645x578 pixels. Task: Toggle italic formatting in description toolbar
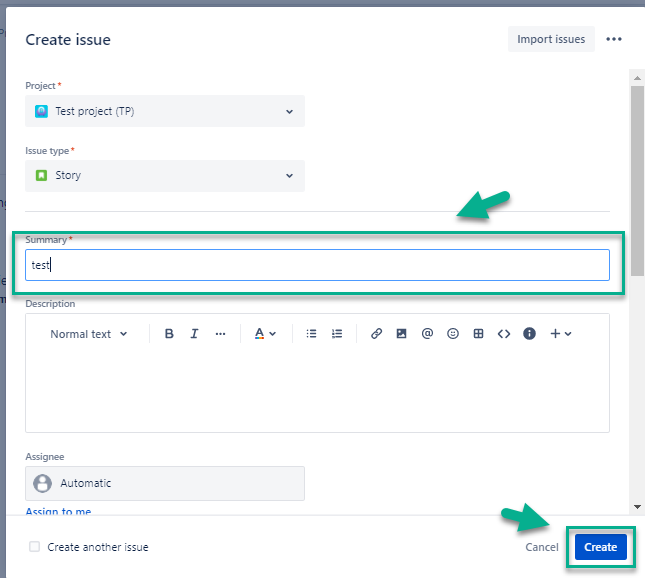pyautogui.click(x=194, y=334)
